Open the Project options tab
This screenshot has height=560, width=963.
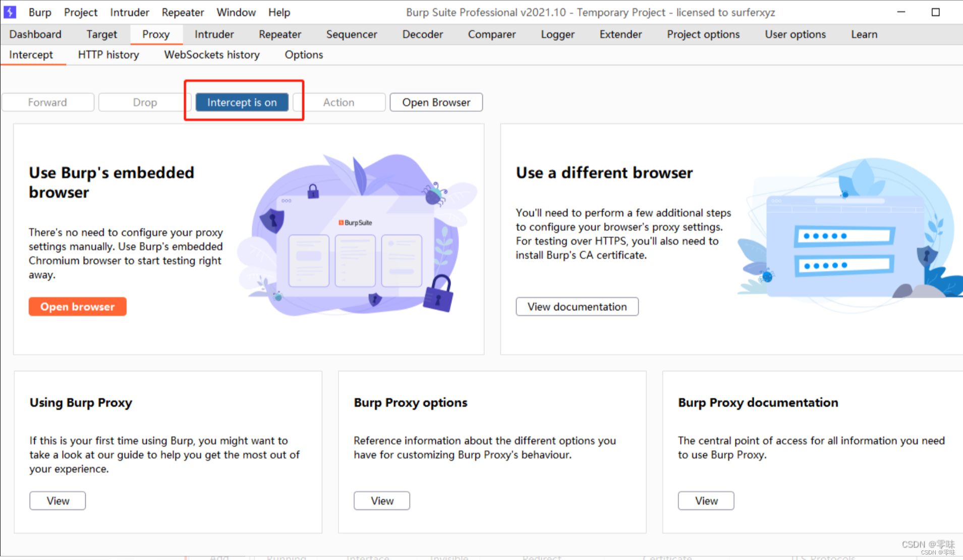pyautogui.click(x=703, y=34)
